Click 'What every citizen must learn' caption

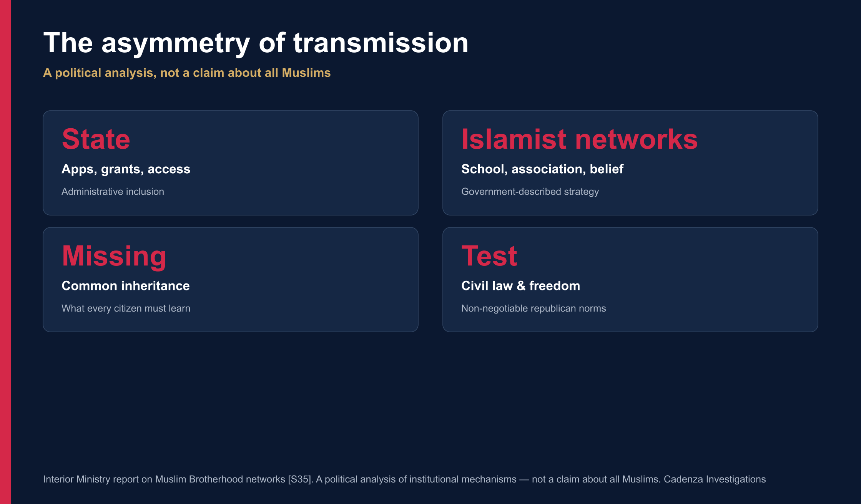(x=126, y=308)
